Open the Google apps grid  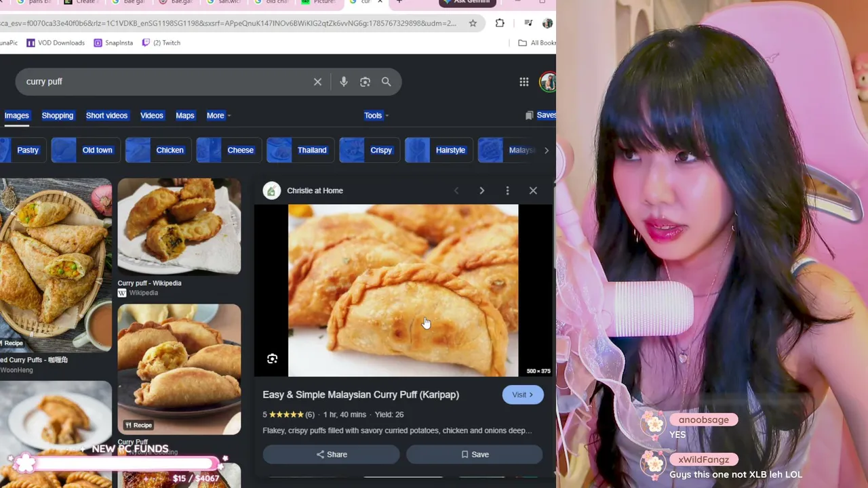524,82
